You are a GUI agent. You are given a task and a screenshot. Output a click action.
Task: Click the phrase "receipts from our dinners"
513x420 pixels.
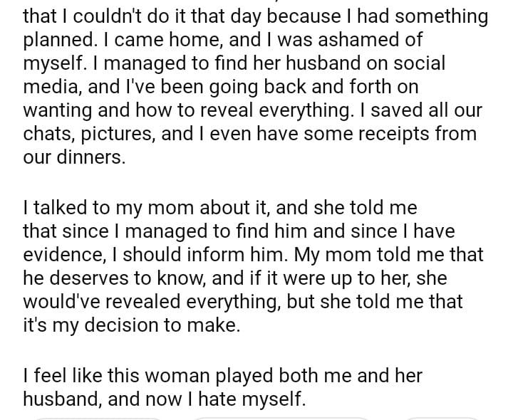[408, 135]
